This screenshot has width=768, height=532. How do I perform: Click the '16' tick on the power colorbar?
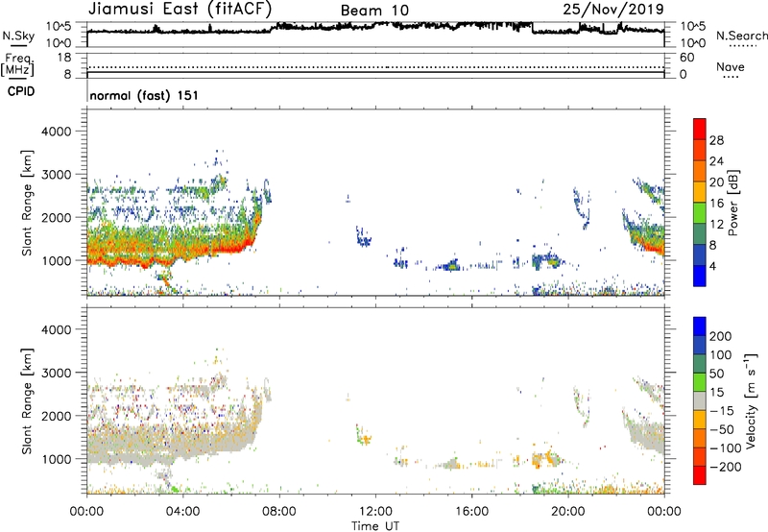(716, 204)
